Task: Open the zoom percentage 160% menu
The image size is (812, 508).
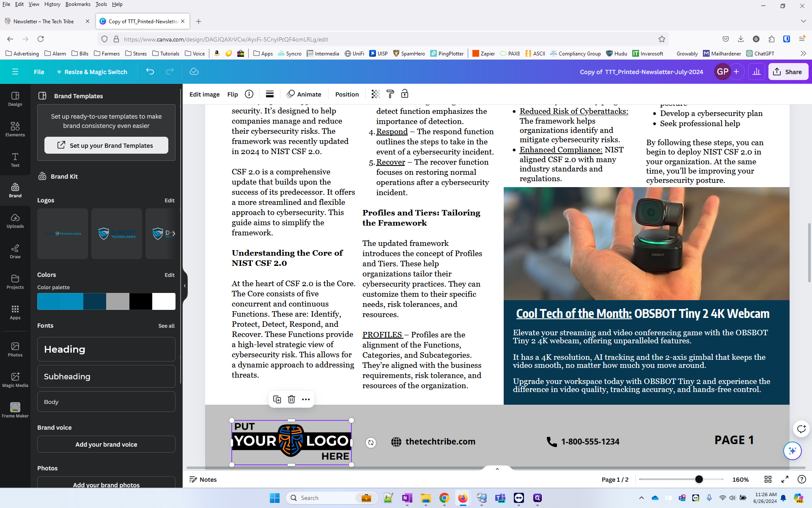Action: click(741, 479)
